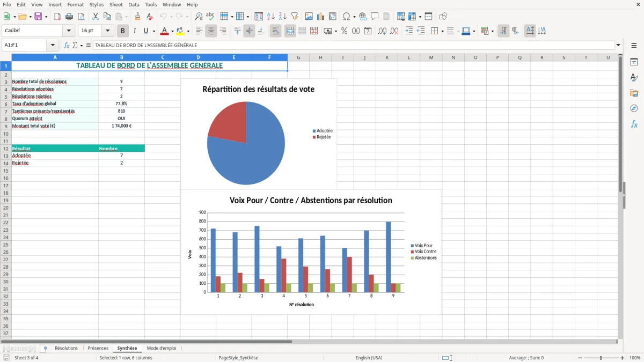Activate Clone Formatting paintbrush
Viewport: 644px width, 362px height.
[x=138, y=17]
